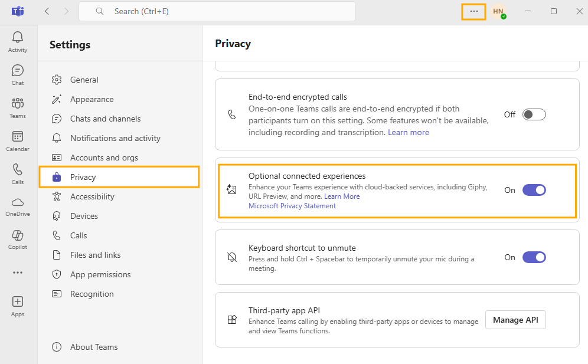
Task: Click the Search box
Action: [217, 11]
